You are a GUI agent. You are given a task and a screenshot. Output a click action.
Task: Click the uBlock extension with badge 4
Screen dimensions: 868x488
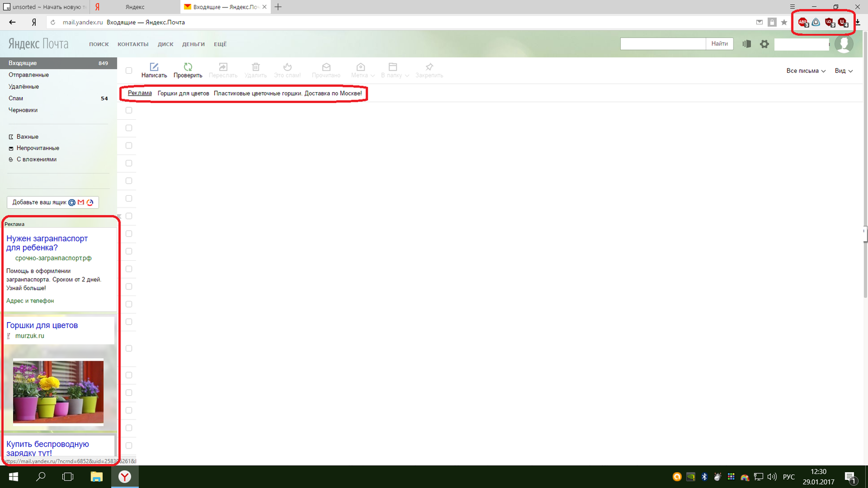(x=843, y=22)
